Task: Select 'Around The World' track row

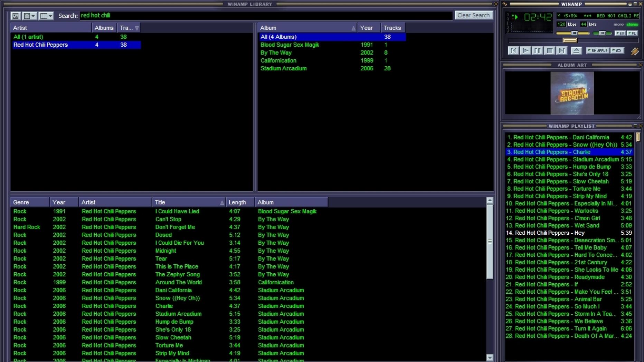Action: coord(169,282)
